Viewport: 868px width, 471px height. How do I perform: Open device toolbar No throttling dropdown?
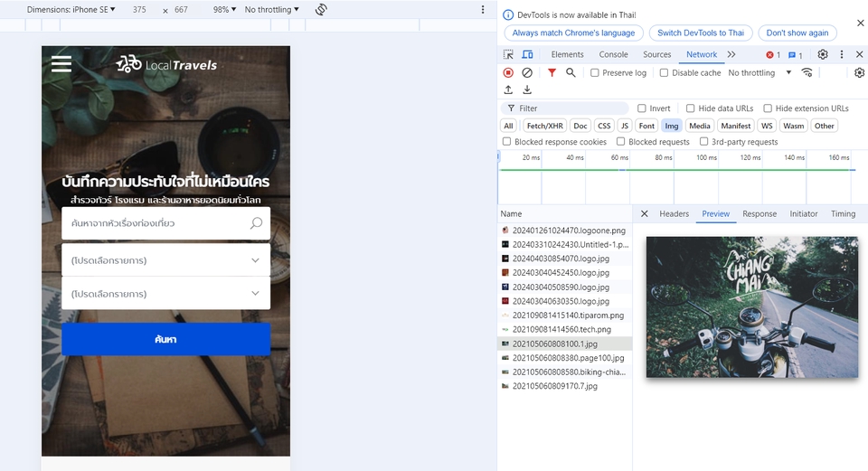tap(272, 9)
